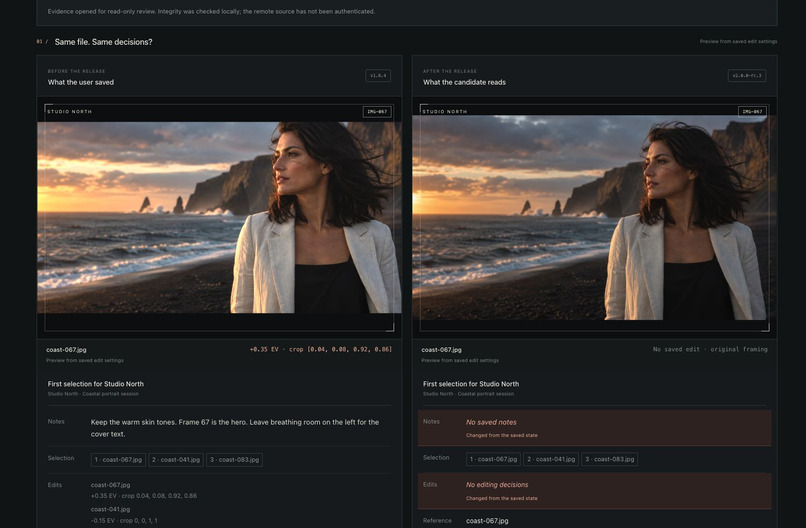Click the IMG-067 tag in the after panel
This screenshot has height=528, width=806.
(752, 112)
